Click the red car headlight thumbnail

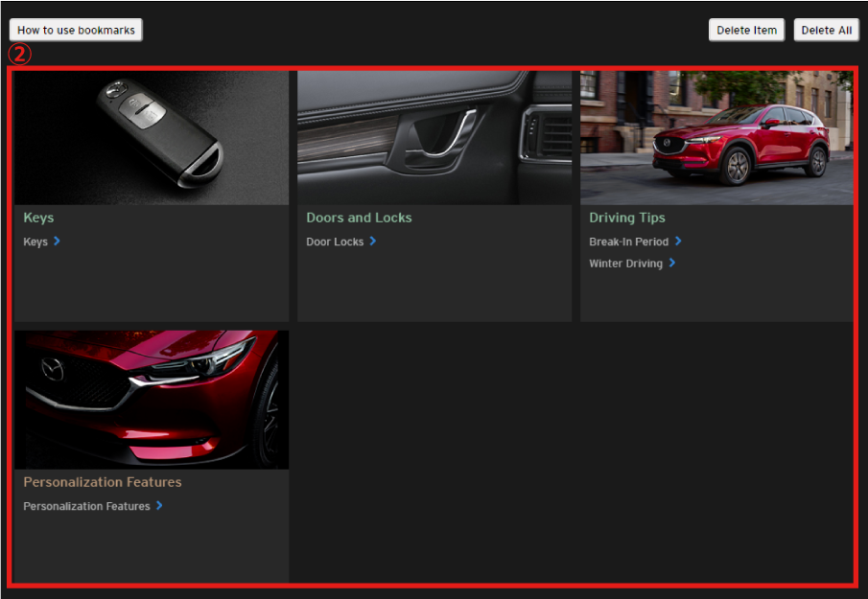152,400
